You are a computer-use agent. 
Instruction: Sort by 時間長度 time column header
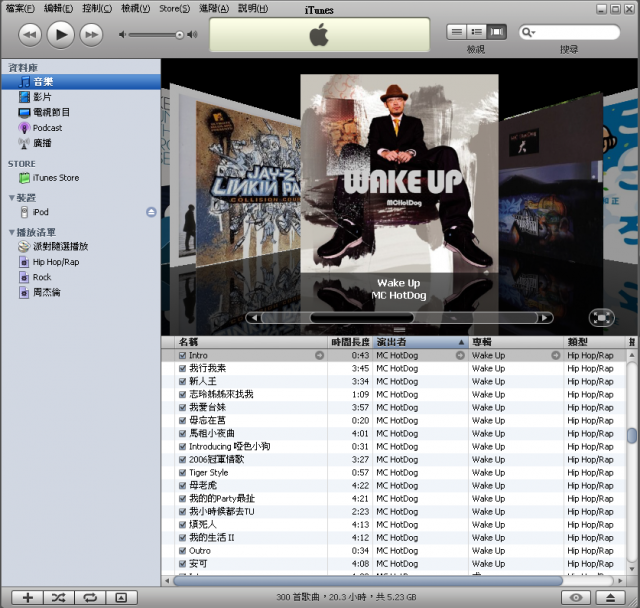pyautogui.click(x=350, y=342)
